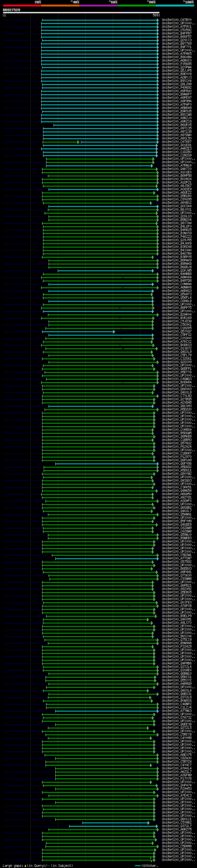Viewport: 197px width, 868px height.
Task: Click label UniRef100_A7E4C3
Action: point(177,795)
